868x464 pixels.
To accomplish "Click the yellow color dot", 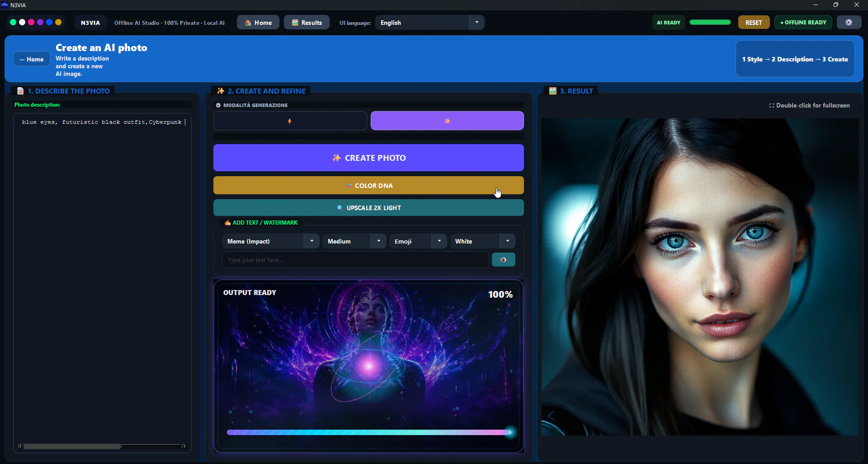I will tap(58, 22).
